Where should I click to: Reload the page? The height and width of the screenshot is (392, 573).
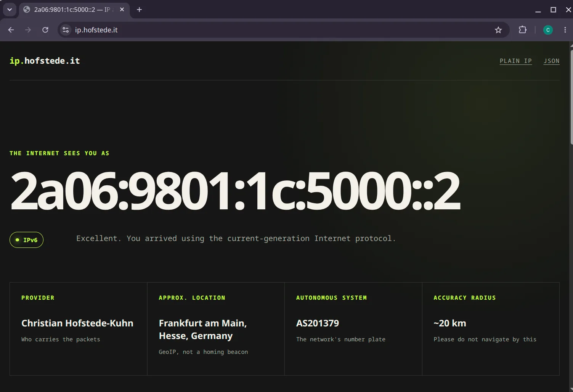(45, 30)
